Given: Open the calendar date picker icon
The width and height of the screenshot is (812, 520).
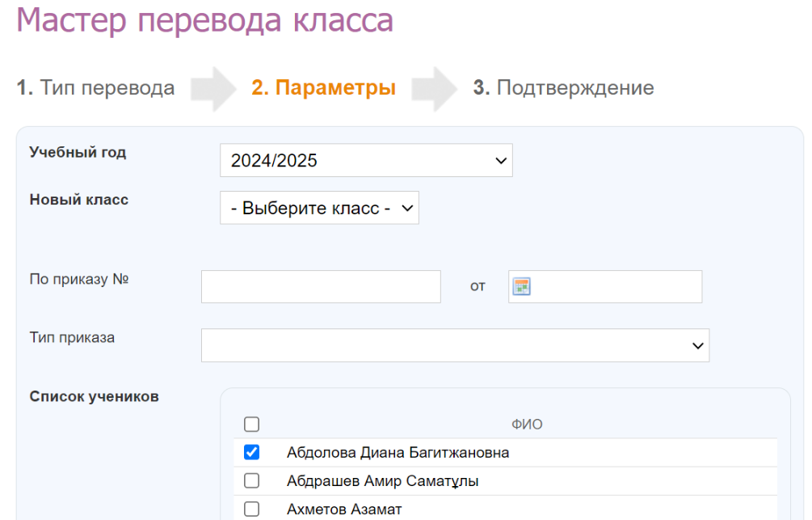Looking at the screenshot, I should (x=521, y=286).
